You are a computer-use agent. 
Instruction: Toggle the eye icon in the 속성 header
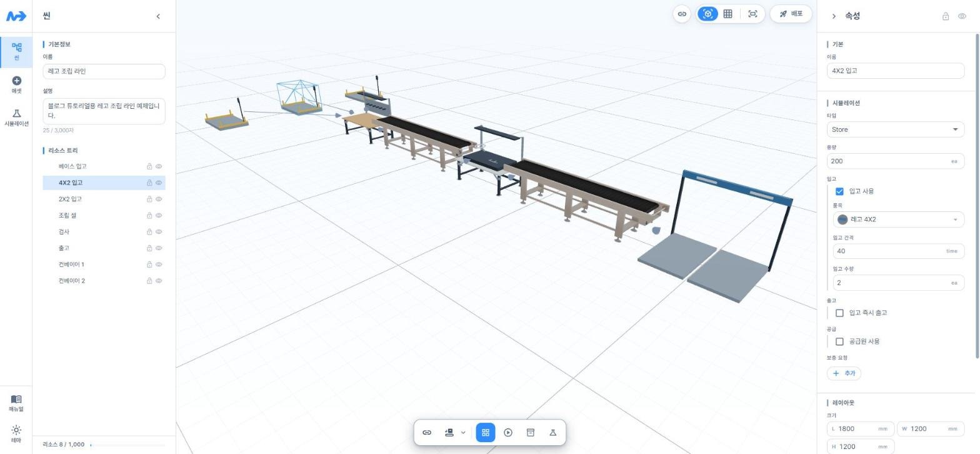[962, 16]
